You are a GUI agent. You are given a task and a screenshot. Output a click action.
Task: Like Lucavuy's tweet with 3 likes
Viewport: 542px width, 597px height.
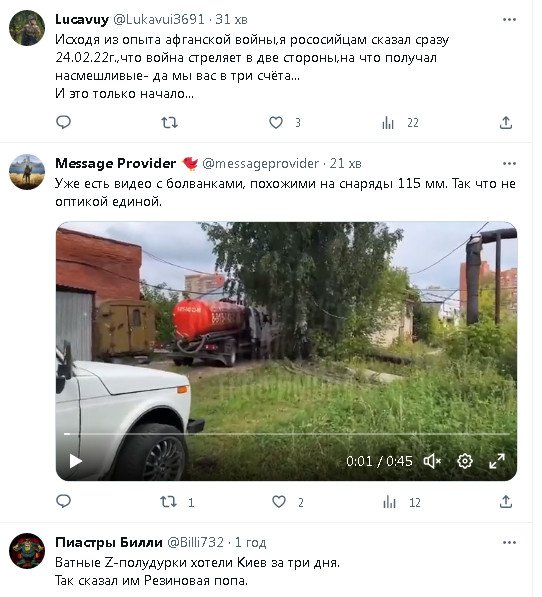point(276,122)
